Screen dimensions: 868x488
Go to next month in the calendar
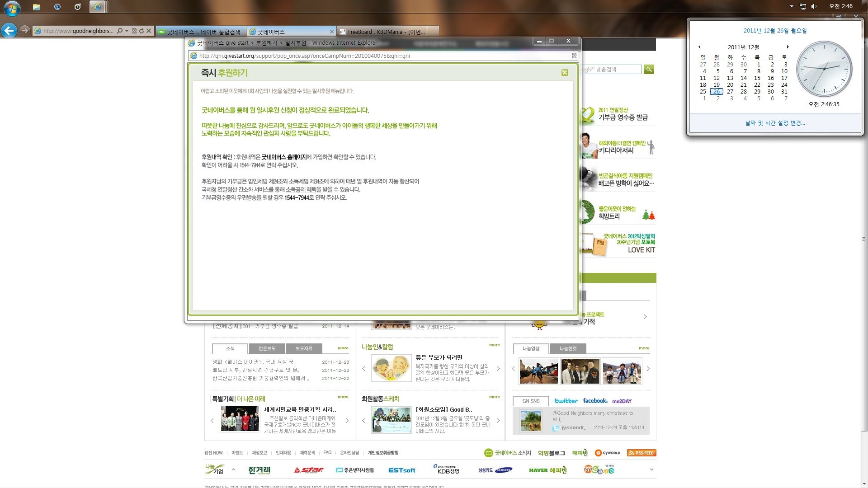coord(788,47)
